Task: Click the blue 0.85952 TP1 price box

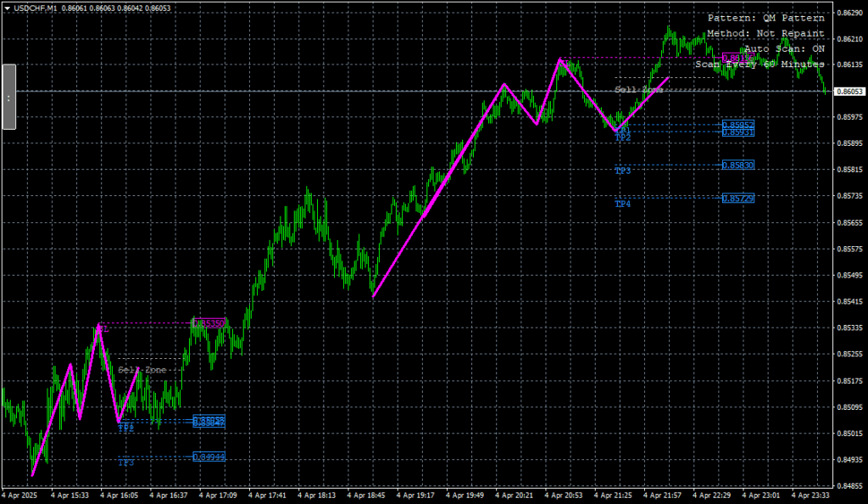Action: click(x=737, y=125)
